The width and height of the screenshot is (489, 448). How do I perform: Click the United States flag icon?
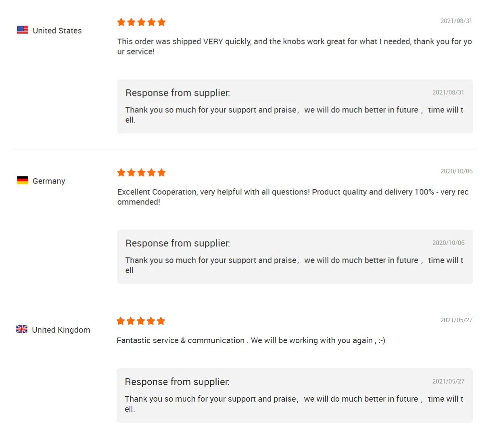click(x=23, y=30)
